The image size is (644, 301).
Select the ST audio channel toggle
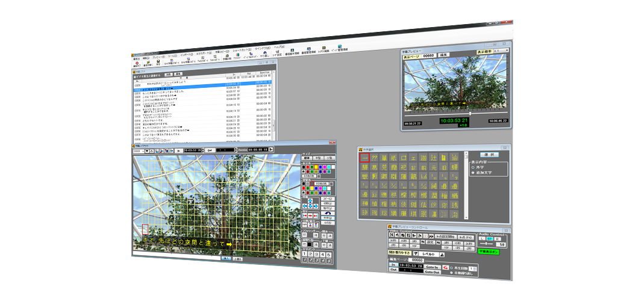click(x=490, y=238)
